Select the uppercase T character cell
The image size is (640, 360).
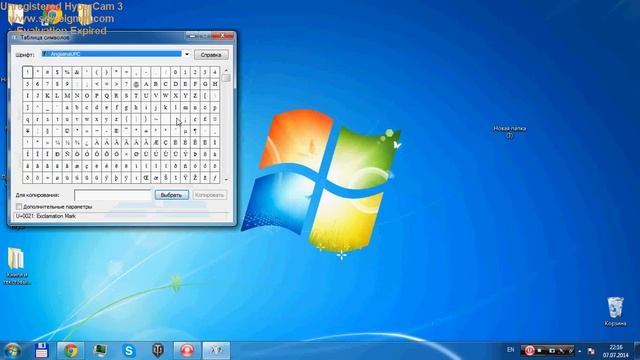136,96
